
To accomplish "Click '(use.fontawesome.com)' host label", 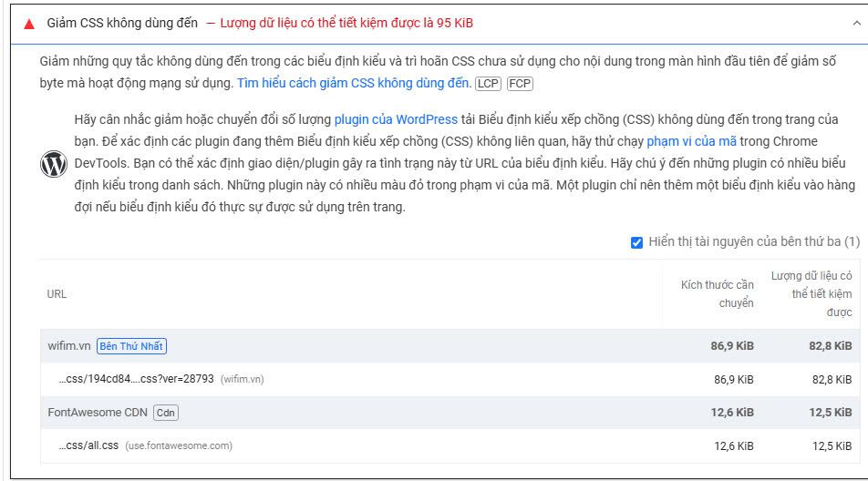I will (x=179, y=445).
